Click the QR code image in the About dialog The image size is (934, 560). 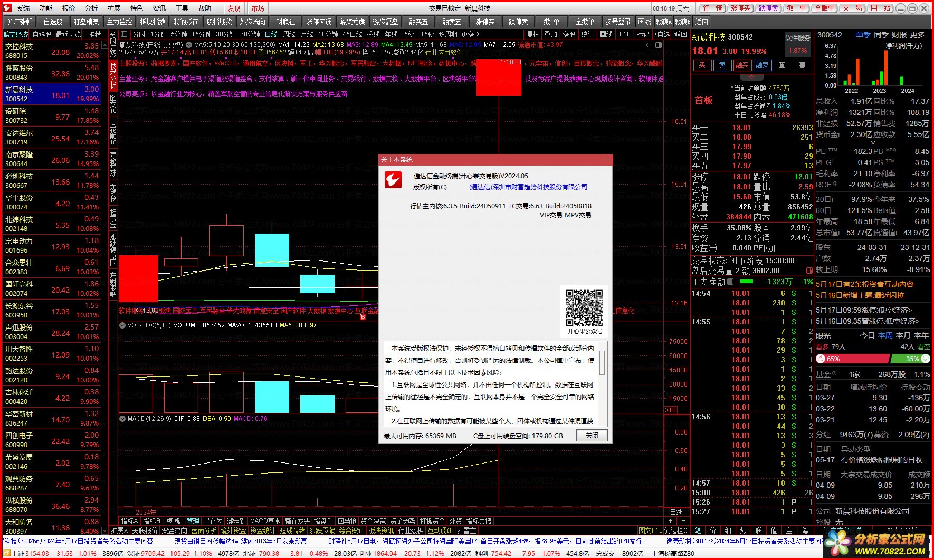click(584, 308)
